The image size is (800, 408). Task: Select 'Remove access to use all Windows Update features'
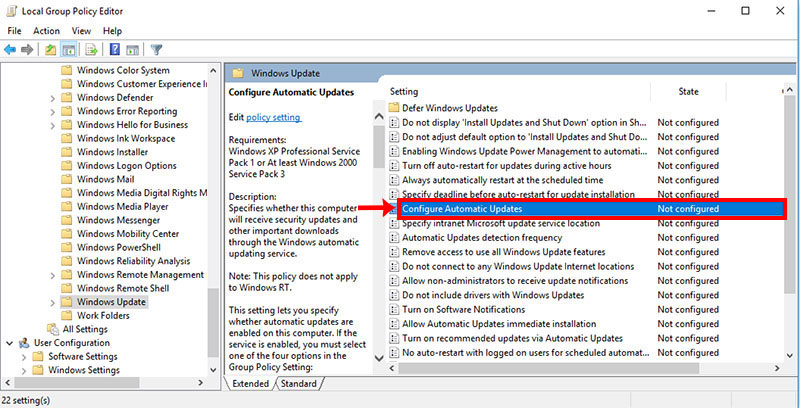[504, 252]
